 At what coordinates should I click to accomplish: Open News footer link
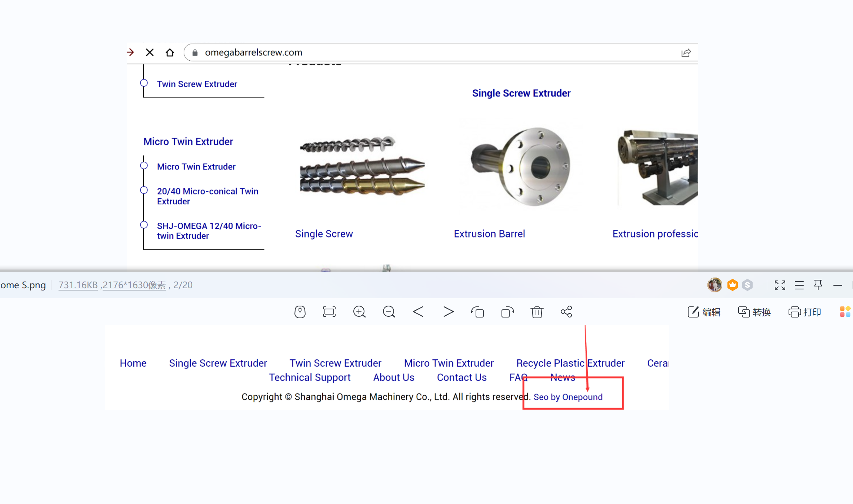tap(563, 377)
